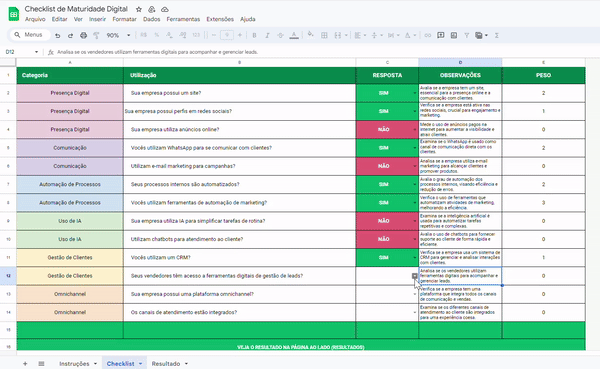Image resolution: width=600 pixels, height=369 pixels.
Task: Toggle italic formatting
Action: coord(267,35)
